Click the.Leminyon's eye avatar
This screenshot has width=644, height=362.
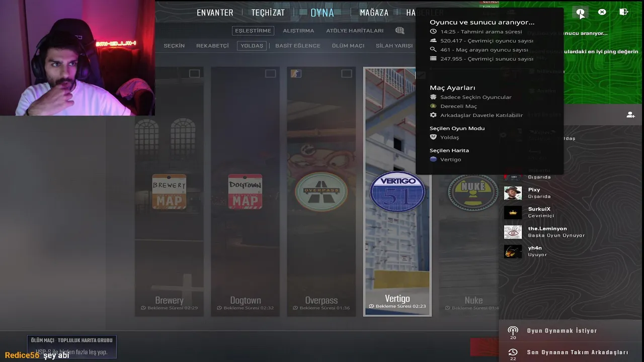(513, 232)
